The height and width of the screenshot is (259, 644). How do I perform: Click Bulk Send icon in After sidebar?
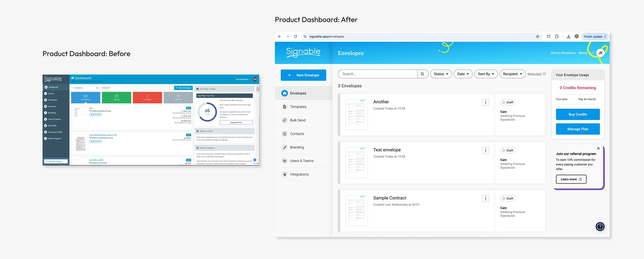[285, 120]
